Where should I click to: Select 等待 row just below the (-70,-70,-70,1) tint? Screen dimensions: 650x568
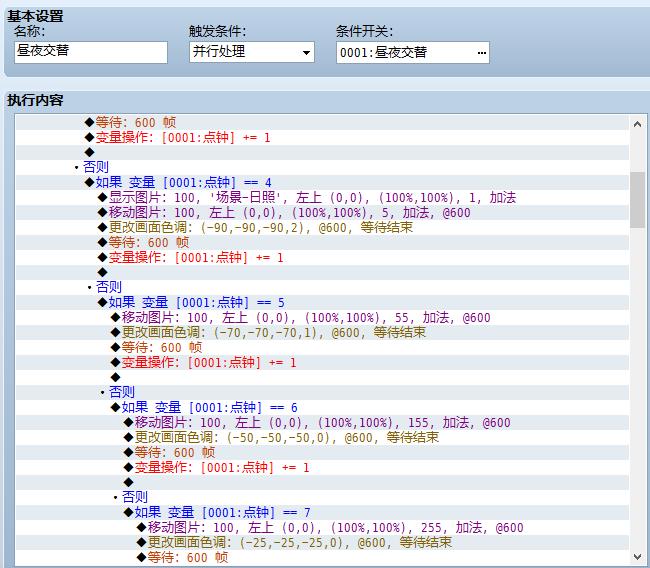(x=322, y=347)
